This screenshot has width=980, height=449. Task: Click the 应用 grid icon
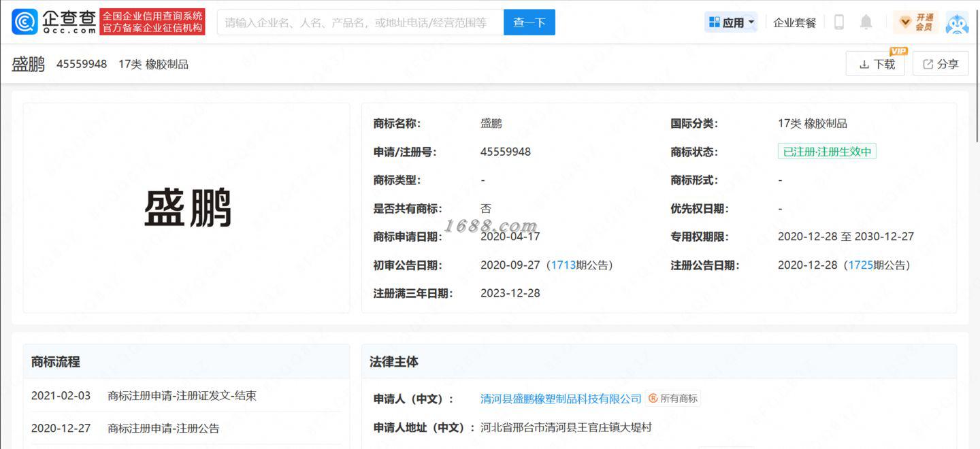pos(714,22)
